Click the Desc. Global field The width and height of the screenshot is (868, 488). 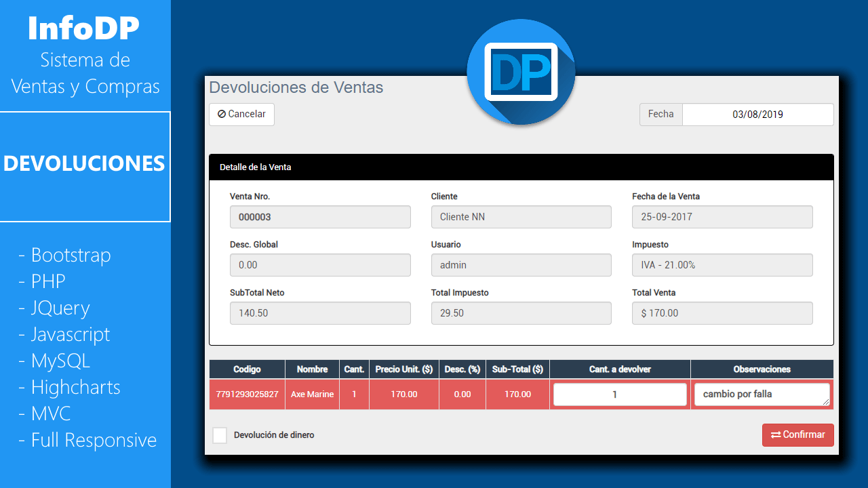tap(320, 265)
